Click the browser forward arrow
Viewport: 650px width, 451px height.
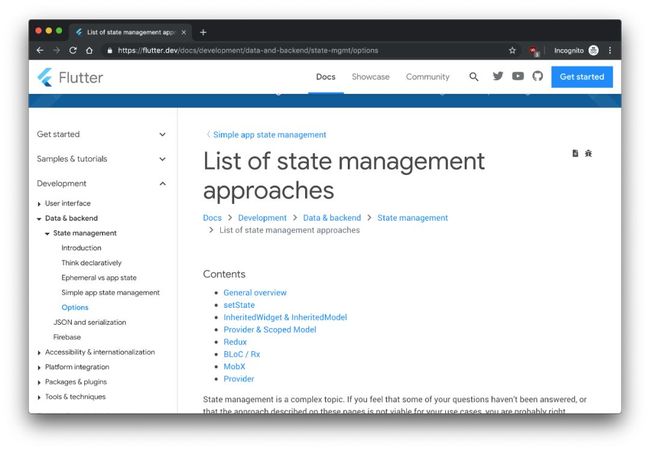57,51
